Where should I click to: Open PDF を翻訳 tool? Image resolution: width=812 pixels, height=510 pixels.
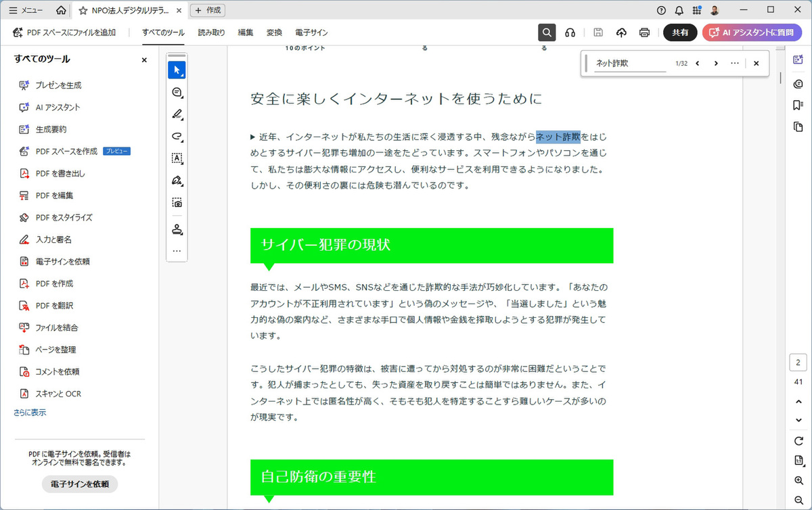tap(47, 305)
